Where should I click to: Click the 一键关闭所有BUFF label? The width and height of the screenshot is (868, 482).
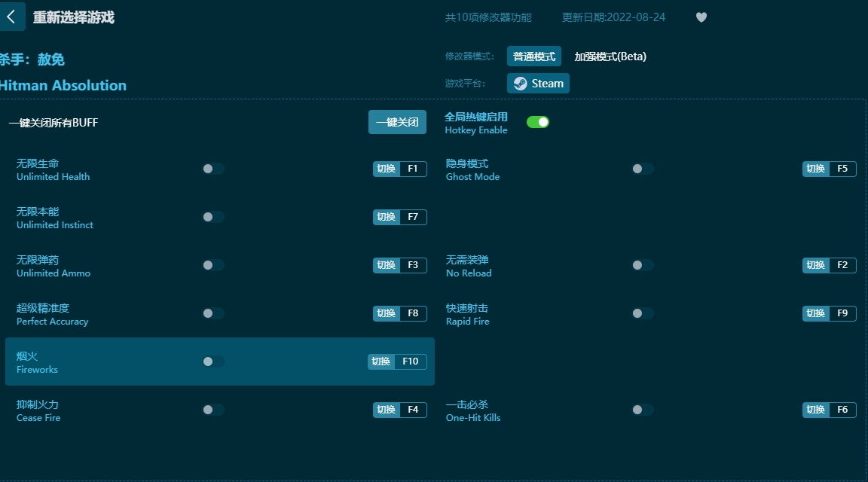tap(53, 123)
